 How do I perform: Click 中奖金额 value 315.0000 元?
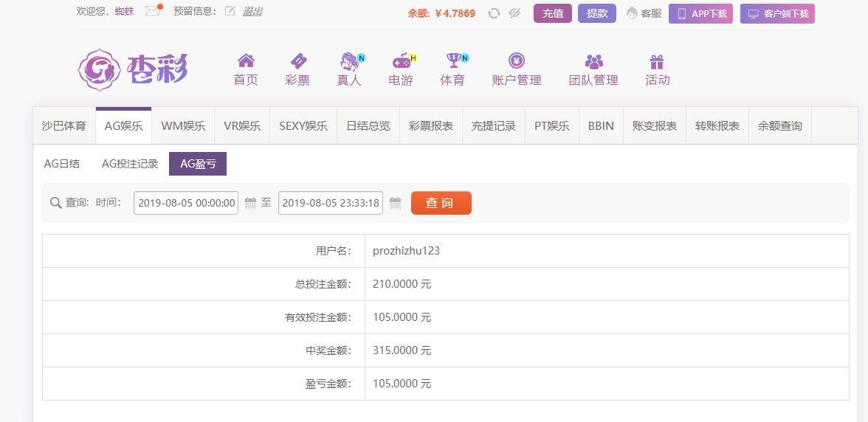(402, 350)
